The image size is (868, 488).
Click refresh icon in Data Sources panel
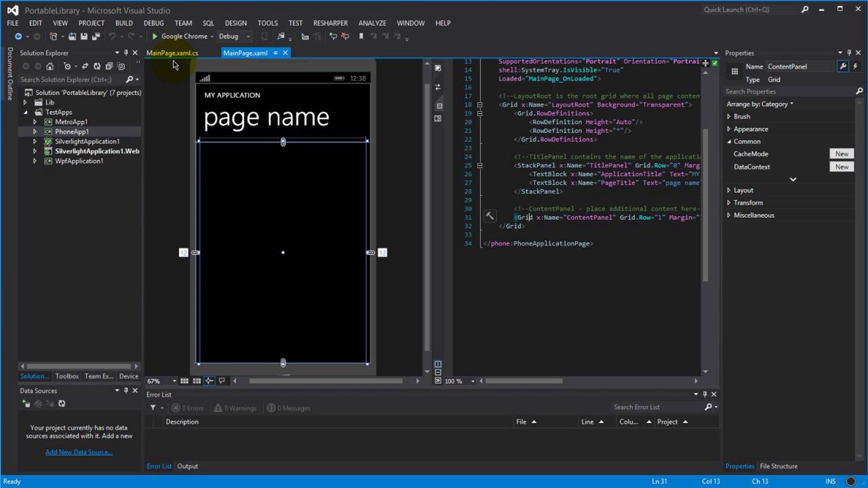click(62, 403)
